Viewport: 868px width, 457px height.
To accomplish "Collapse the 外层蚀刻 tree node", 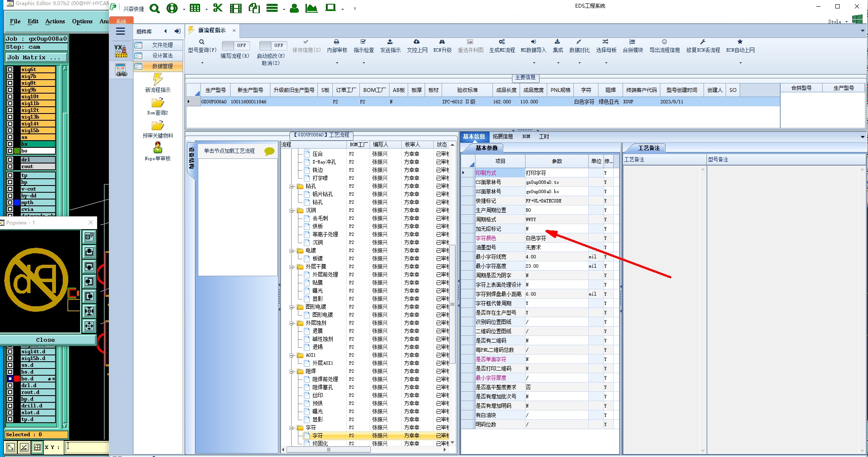I will pos(292,323).
